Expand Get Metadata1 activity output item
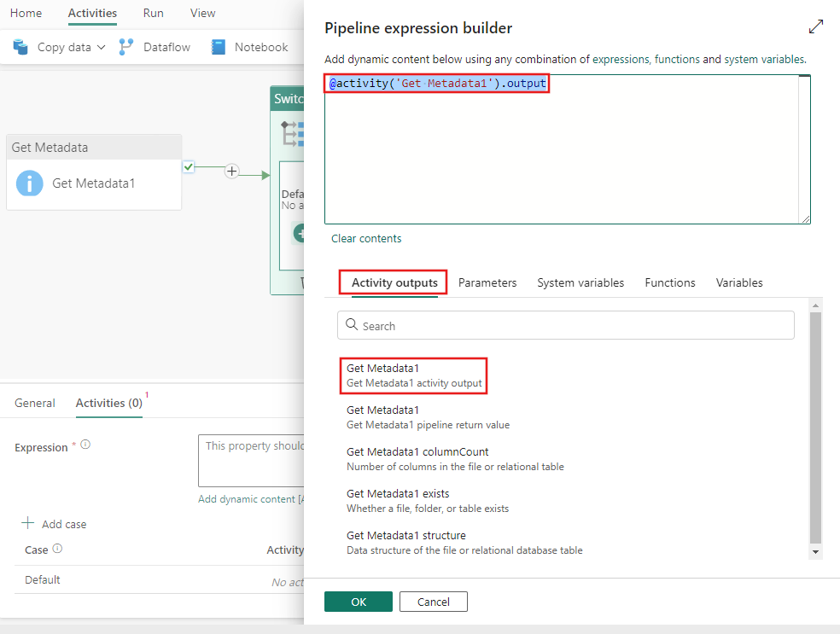 click(413, 375)
